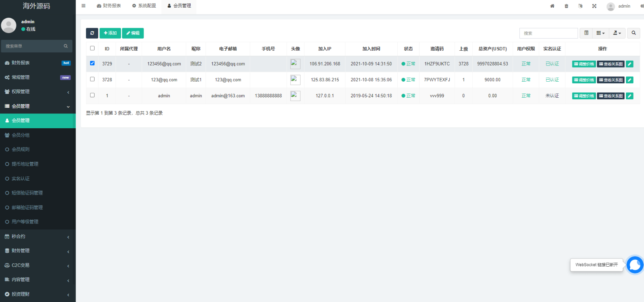Screen dimensions: 644x302
Task: Toggle the table card view icon
Action: (x=586, y=33)
